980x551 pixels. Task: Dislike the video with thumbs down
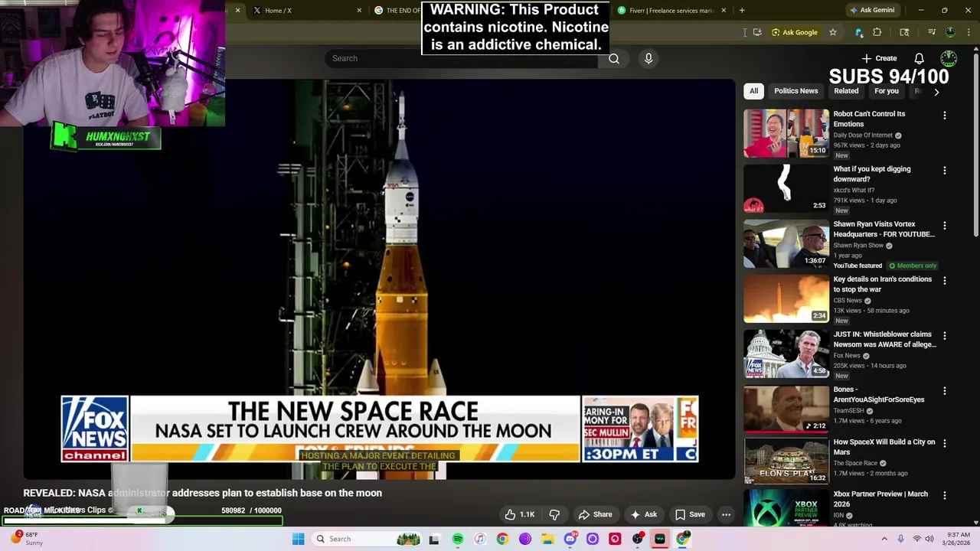(x=554, y=514)
